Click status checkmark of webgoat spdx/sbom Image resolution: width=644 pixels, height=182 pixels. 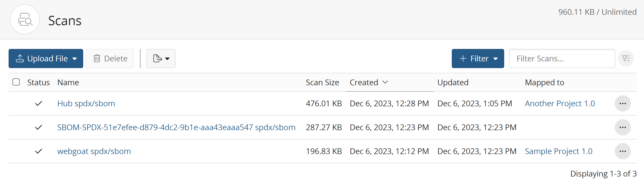point(38,151)
